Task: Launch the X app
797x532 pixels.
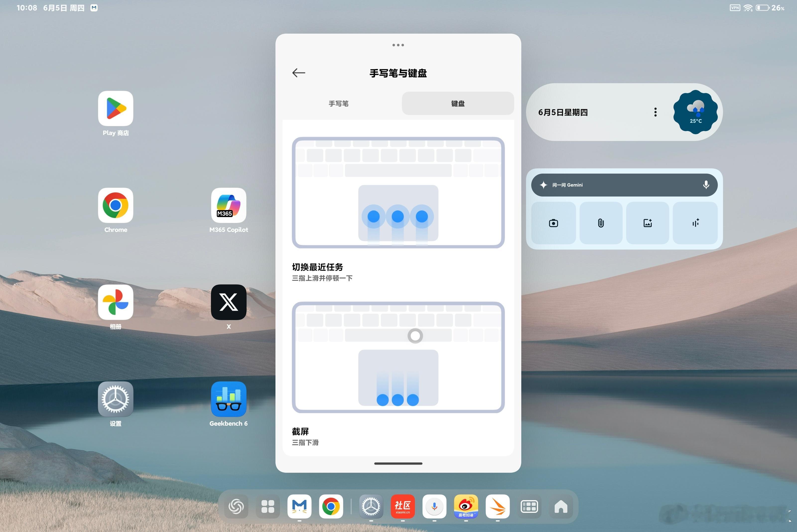Action: click(x=229, y=302)
